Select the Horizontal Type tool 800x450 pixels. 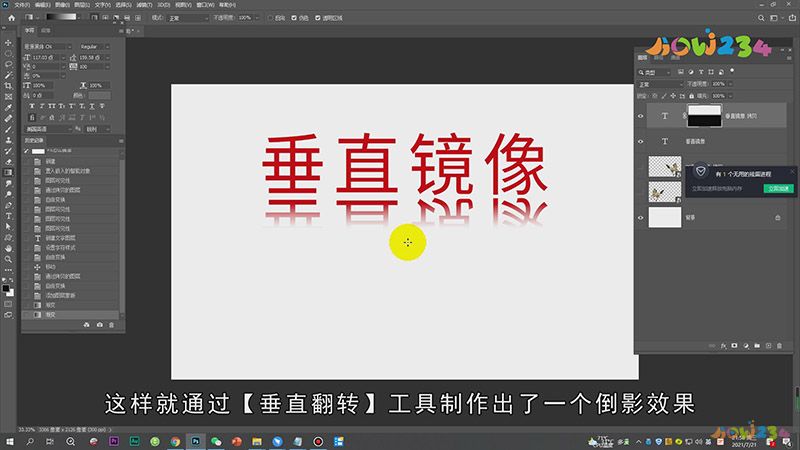point(8,216)
